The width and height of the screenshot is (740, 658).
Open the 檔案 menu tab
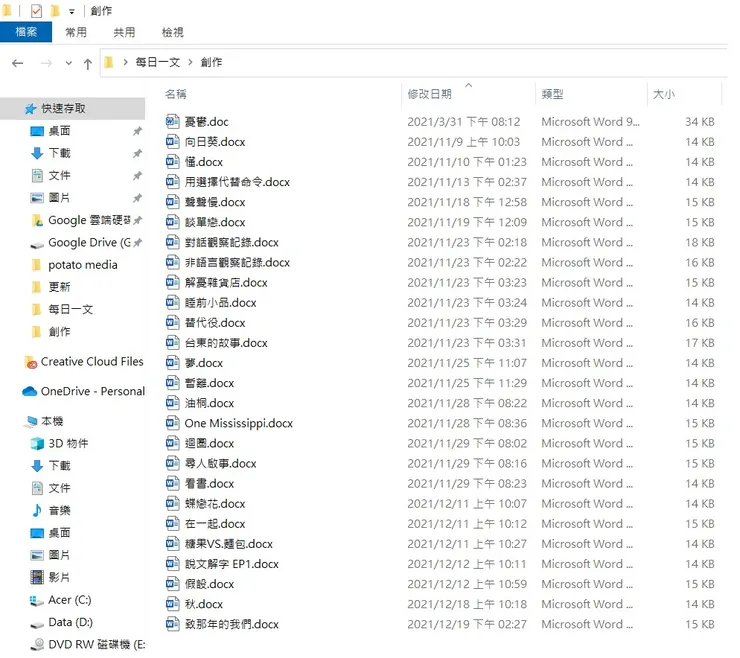[x=26, y=32]
